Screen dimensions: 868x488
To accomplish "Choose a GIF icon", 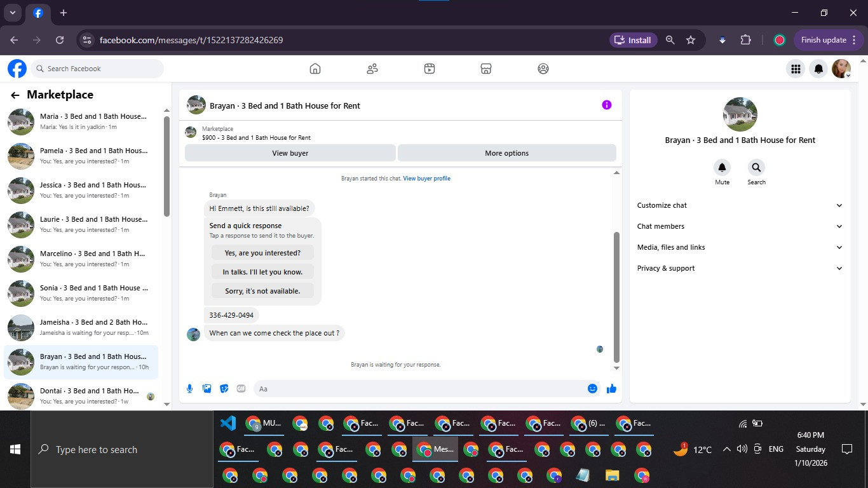I will coord(241,389).
